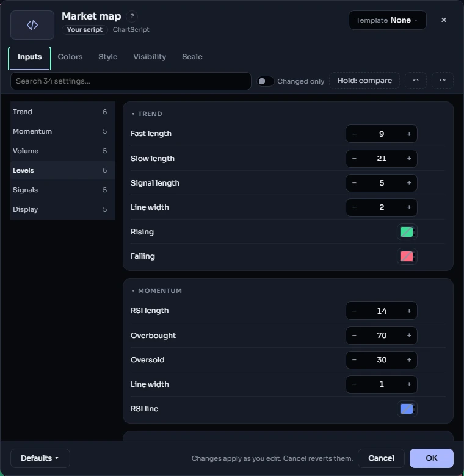Click the script code icon

coord(32,25)
